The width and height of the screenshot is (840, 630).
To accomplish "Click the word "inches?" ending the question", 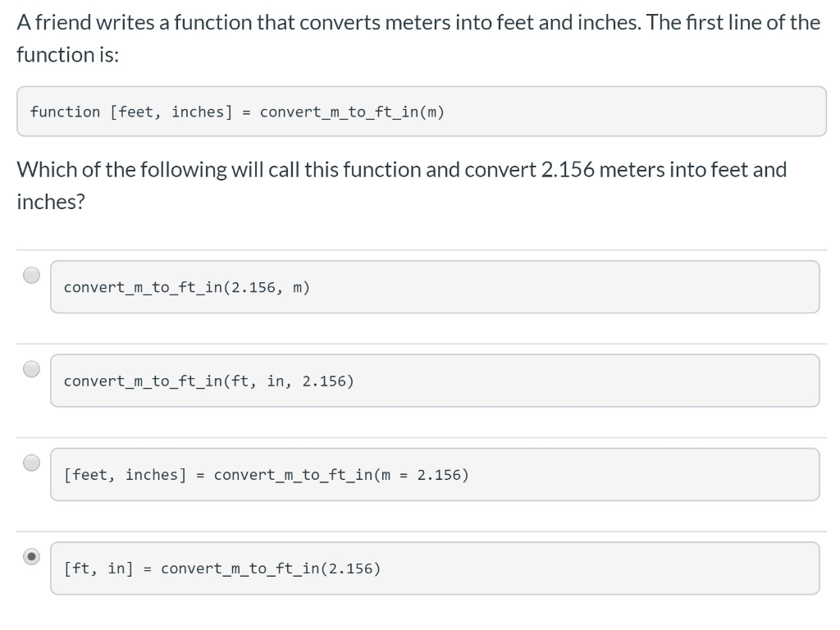I will click(51, 202).
